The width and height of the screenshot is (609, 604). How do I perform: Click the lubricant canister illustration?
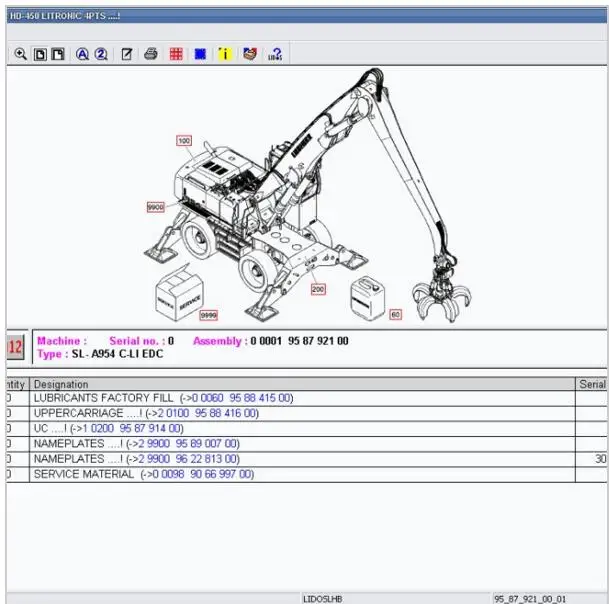coord(367,298)
